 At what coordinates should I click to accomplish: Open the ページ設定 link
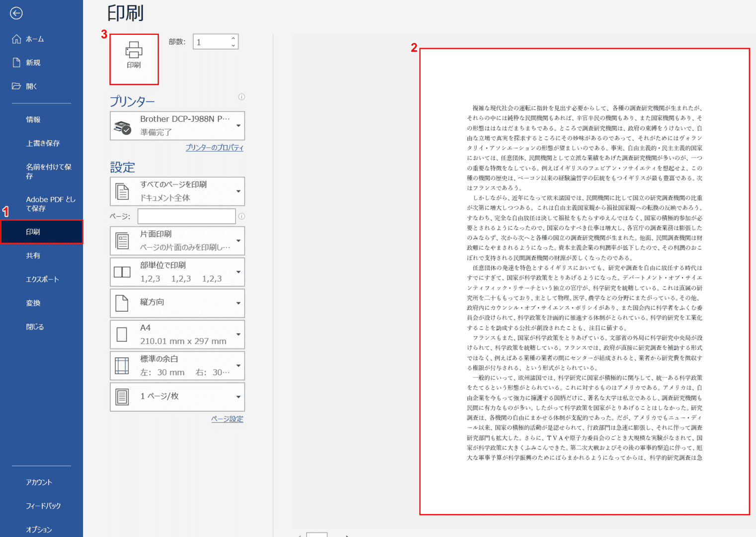coord(227,419)
